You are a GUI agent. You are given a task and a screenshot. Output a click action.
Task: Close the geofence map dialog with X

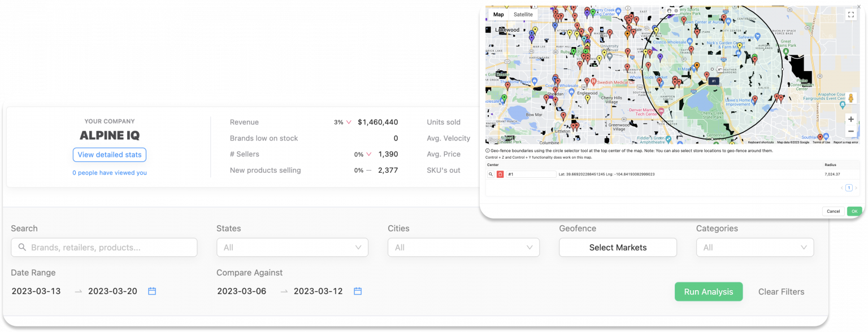tap(859, 7)
